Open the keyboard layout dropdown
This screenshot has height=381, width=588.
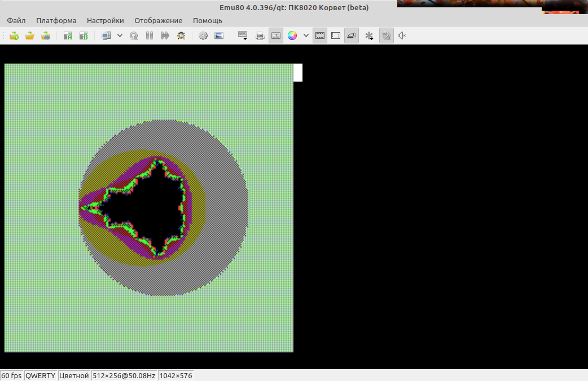[243, 36]
